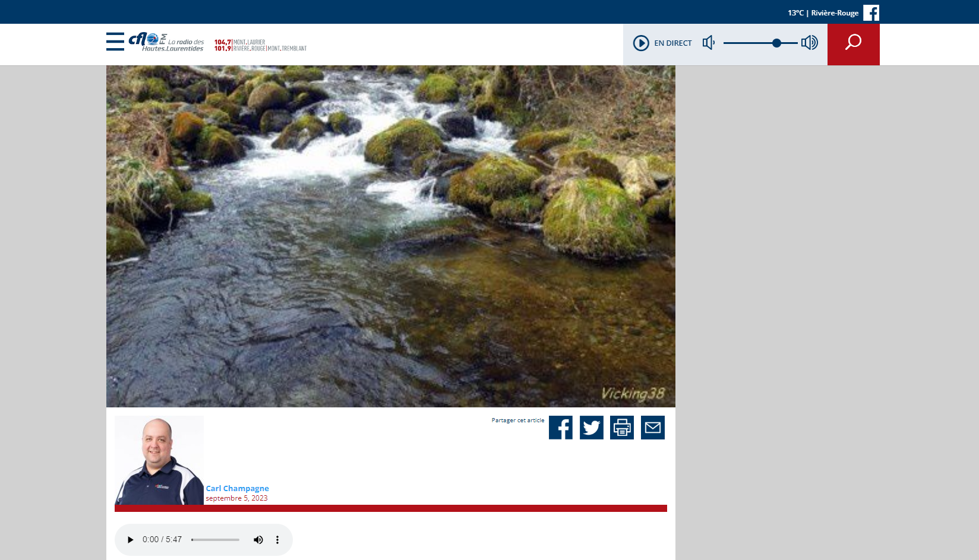Adjust the live stream volume slider
The height and width of the screenshot is (560, 979).
(760, 43)
